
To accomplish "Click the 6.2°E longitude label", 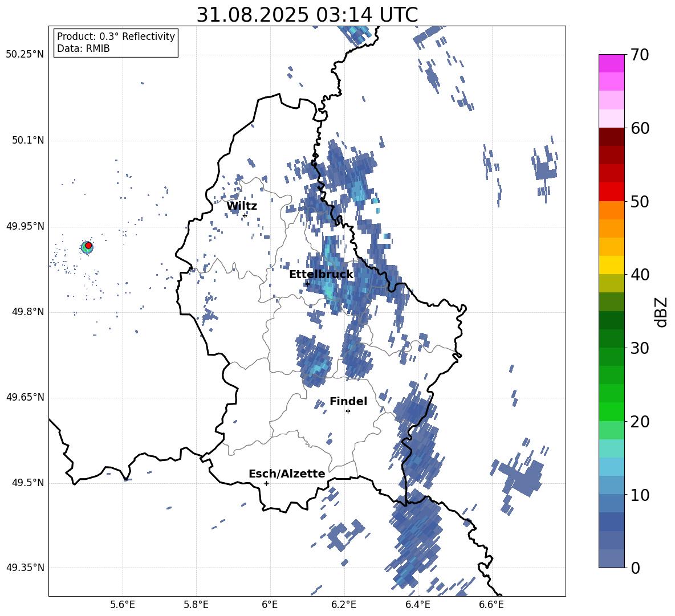I will (344, 605).
